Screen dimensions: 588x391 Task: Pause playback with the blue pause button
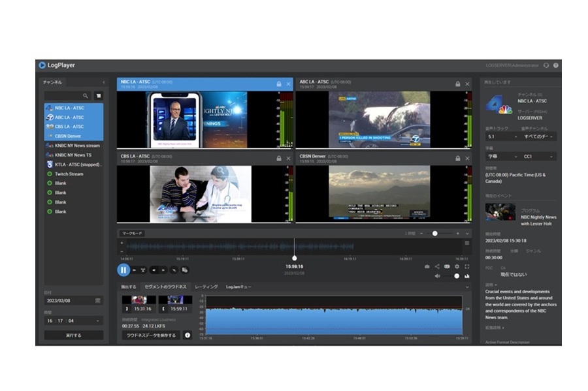tap(123, 270)
